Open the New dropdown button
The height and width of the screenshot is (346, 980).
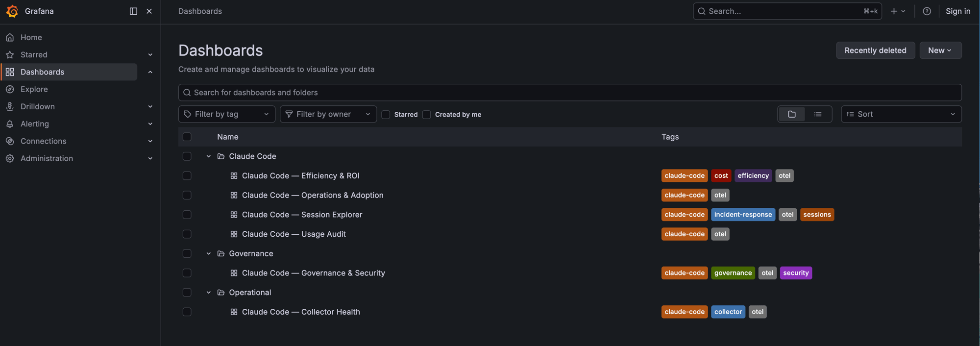click(940, 50)
